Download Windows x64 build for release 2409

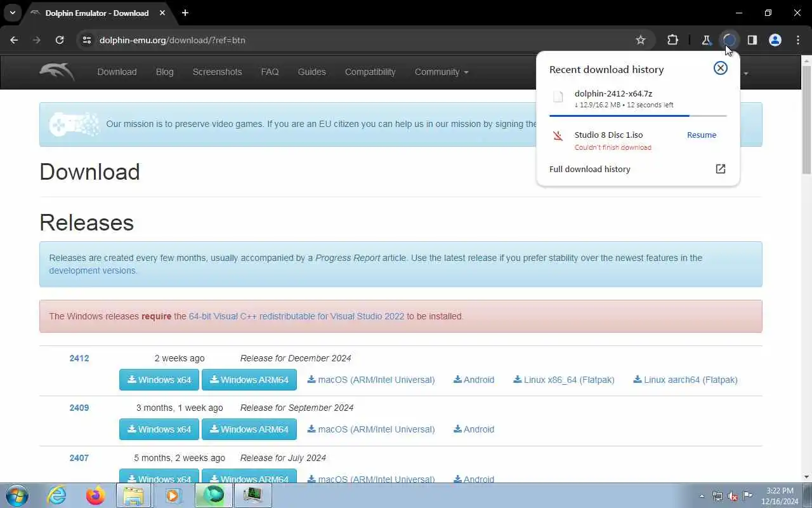159,429
